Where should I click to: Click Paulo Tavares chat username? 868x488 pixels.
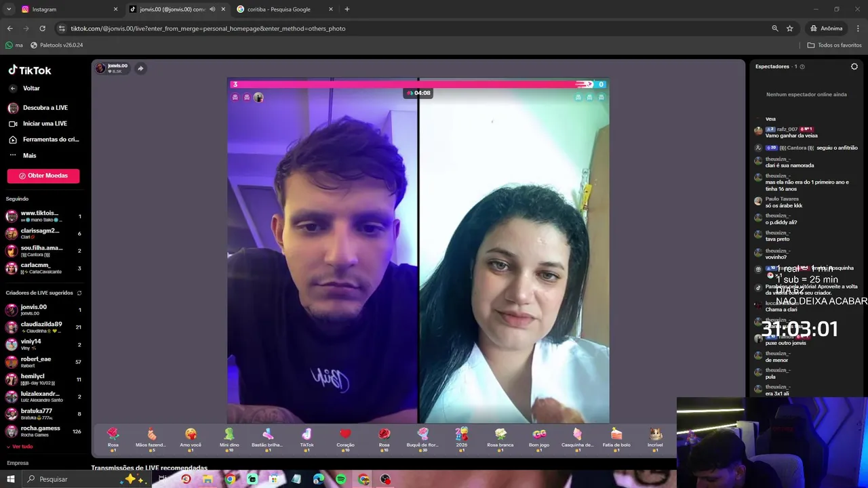coord(782,199)
